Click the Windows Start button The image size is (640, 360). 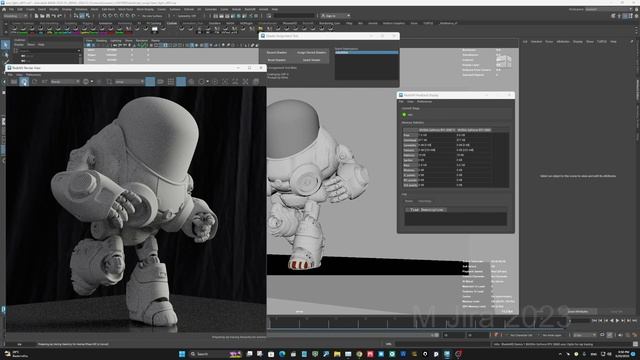(182, 354)
